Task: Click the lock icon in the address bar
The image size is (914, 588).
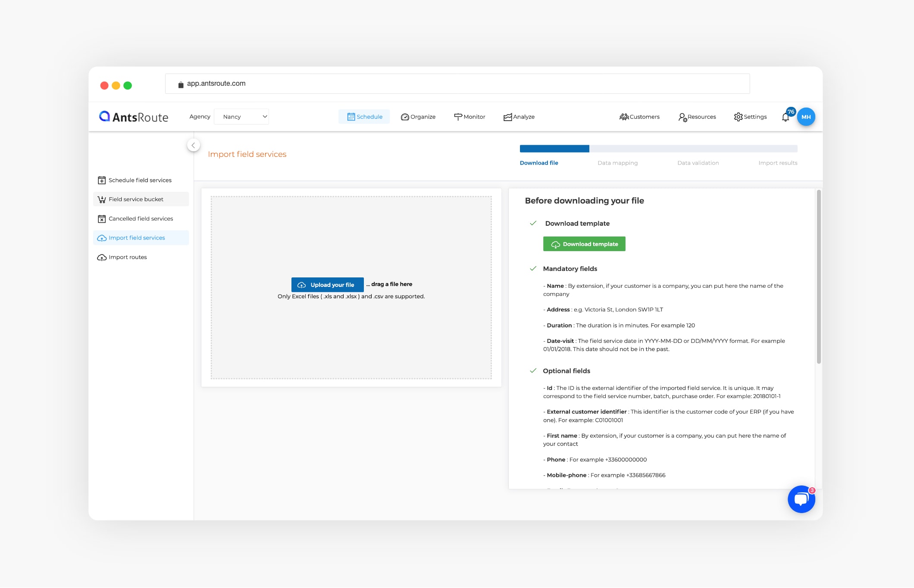Action: click(x=181, y=85)
